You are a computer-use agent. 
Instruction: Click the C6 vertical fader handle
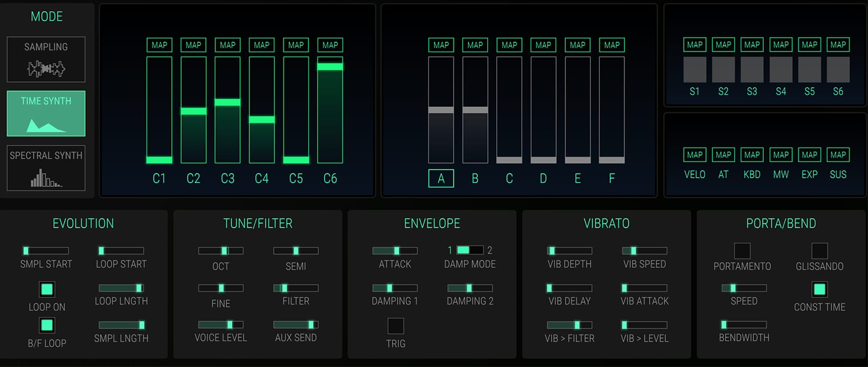pyautogui.click(x=330, y=67)
